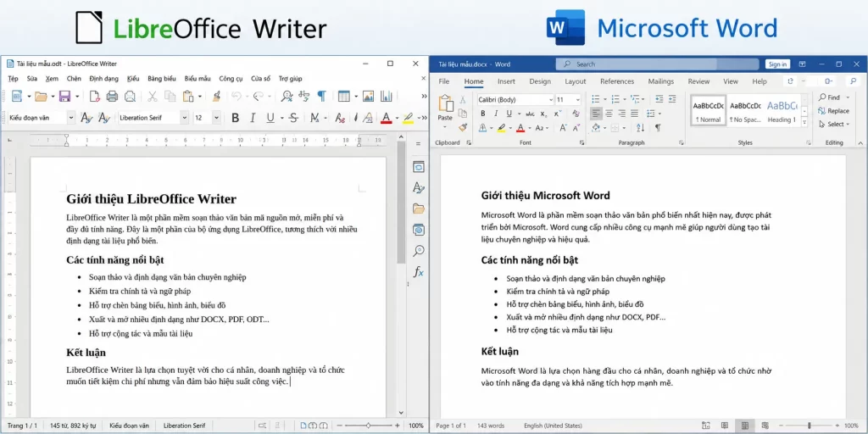Screen dimensions: 868x434
Task: Click Sign in button in Word title bar
Action: tap(778, 64)
